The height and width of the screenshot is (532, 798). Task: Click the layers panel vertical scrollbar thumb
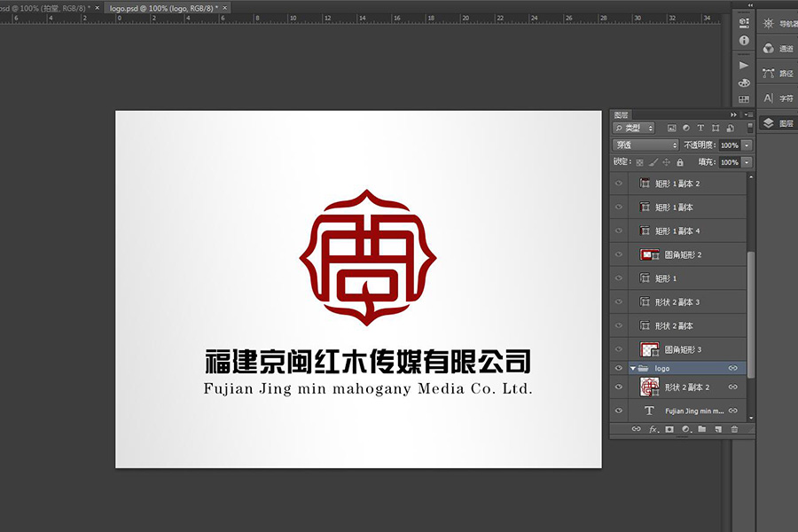pos(751,314)
